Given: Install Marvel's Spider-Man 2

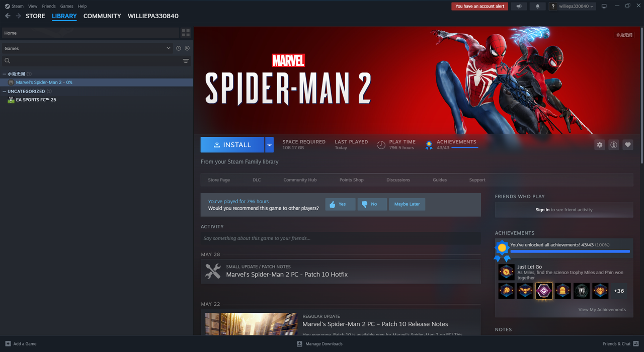Looking at the screenshot, I should coord(232,145).
